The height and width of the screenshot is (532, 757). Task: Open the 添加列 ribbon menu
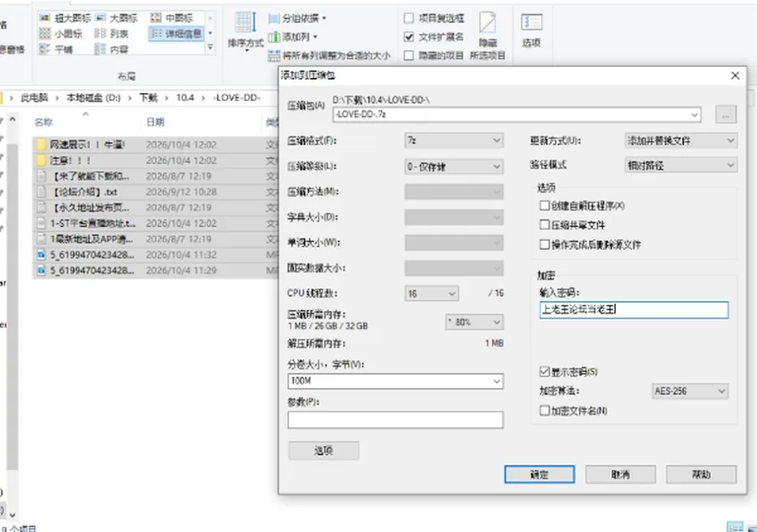coord(293,37)
